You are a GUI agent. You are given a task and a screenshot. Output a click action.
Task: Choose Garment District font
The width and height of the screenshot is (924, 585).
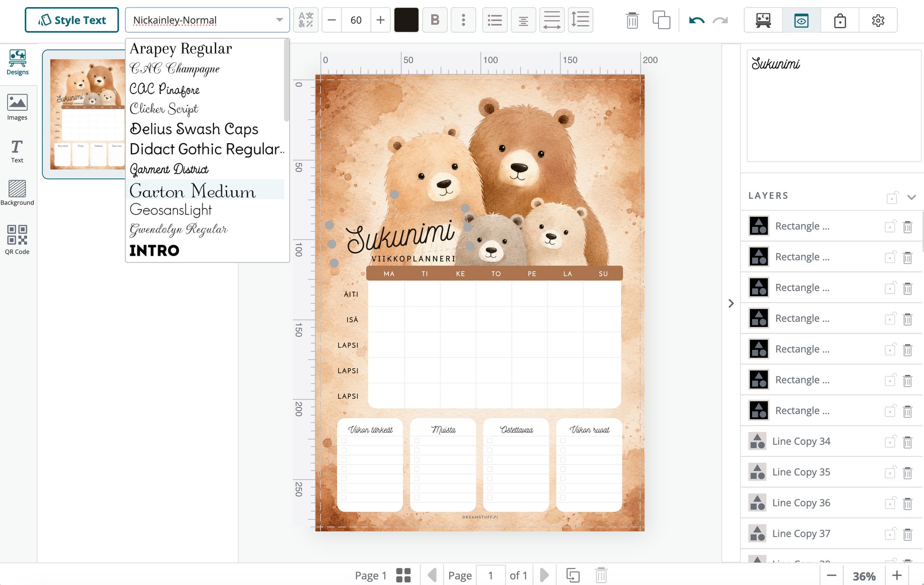(x=169, y=169)
